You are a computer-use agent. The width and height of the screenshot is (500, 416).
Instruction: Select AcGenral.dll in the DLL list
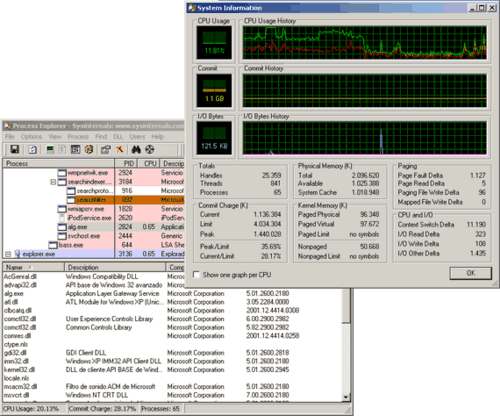click(20, 276)
